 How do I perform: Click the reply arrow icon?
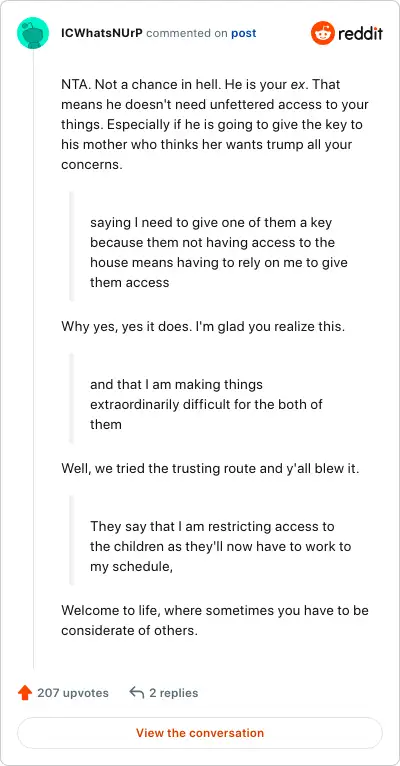point(137,692)
